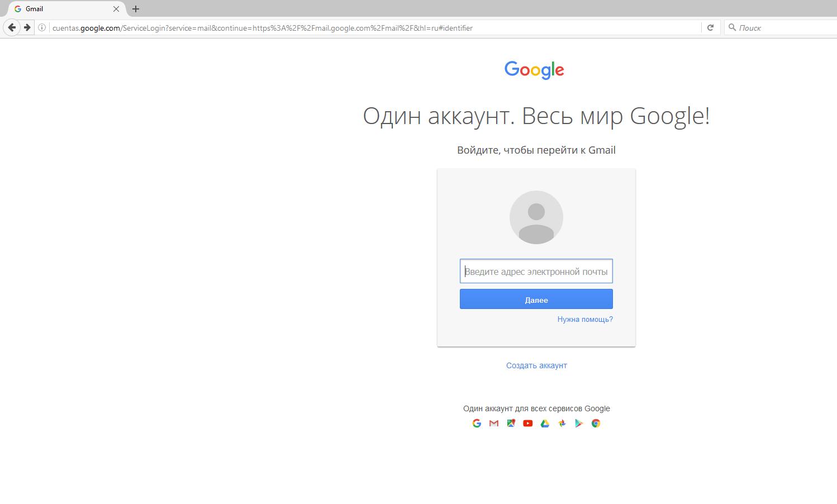This screenshot has width=837, height=504.
Task: Open the site information icon in address bar
Action: click(x=42, y=27)
